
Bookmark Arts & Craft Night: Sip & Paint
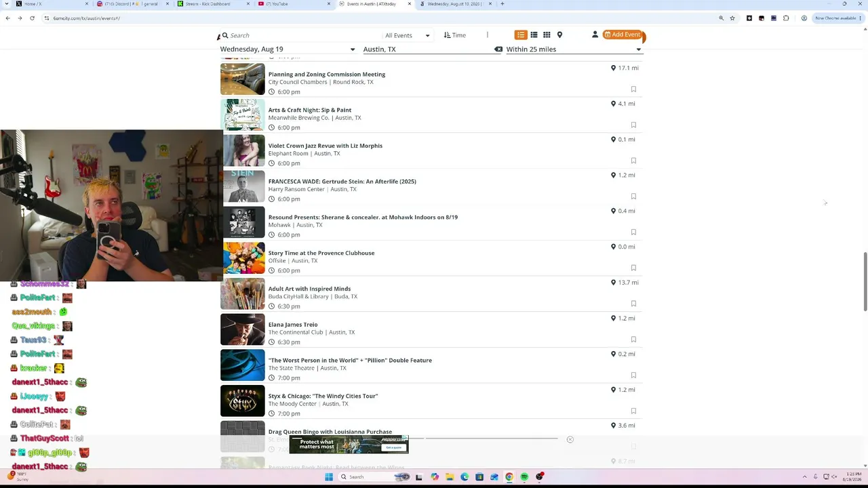633,125
